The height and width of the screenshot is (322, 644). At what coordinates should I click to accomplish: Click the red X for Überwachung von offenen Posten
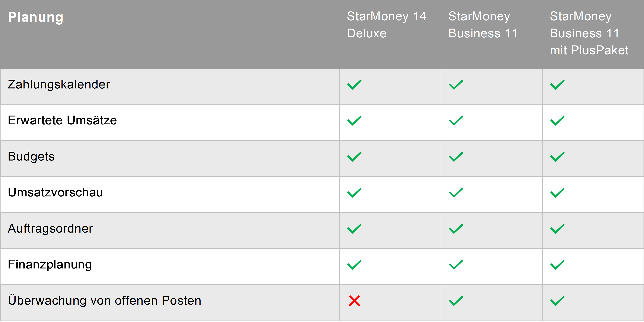click(354, 301)
